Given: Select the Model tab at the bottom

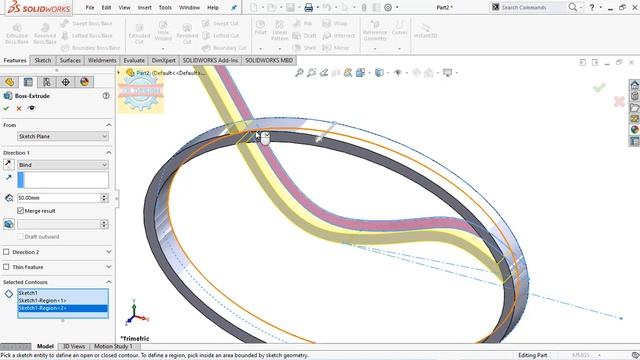Looking at the screenshot, I should coord(45,346).
